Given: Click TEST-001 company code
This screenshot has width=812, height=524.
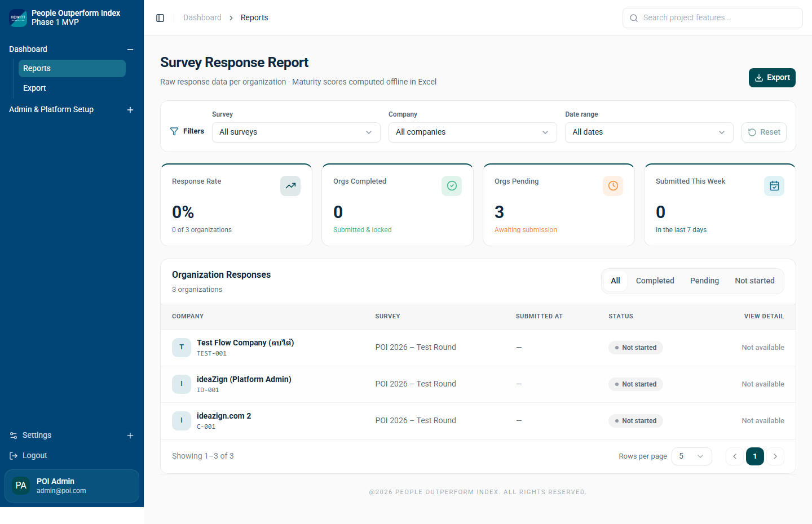Looking at the screenshot, I should (211, 354).
